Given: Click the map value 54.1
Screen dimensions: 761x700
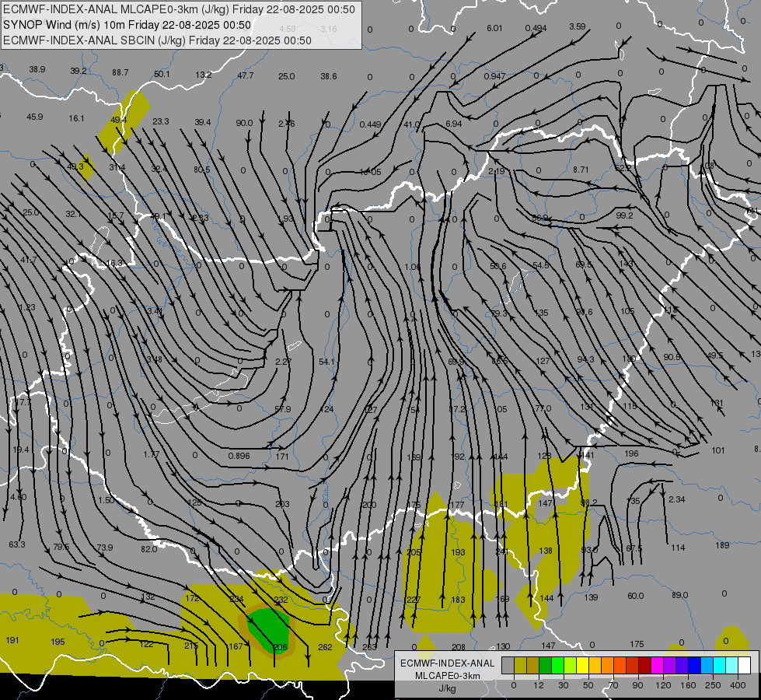Looking at the screenshot, I should (326, 362).
